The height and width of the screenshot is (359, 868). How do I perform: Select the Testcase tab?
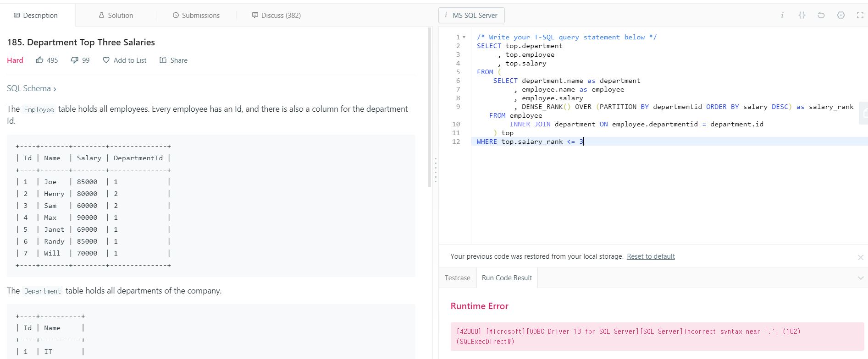[457, 278]
